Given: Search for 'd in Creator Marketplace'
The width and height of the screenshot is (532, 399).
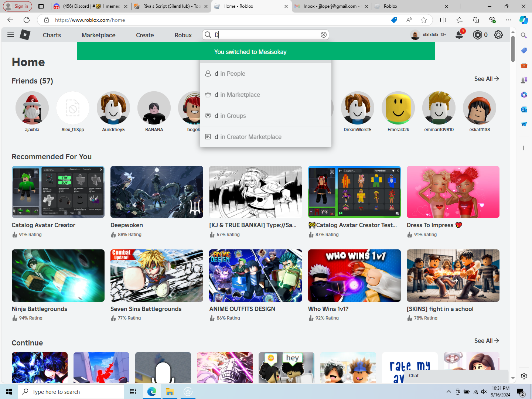Looking at the screenshot, I should (266, 137).
